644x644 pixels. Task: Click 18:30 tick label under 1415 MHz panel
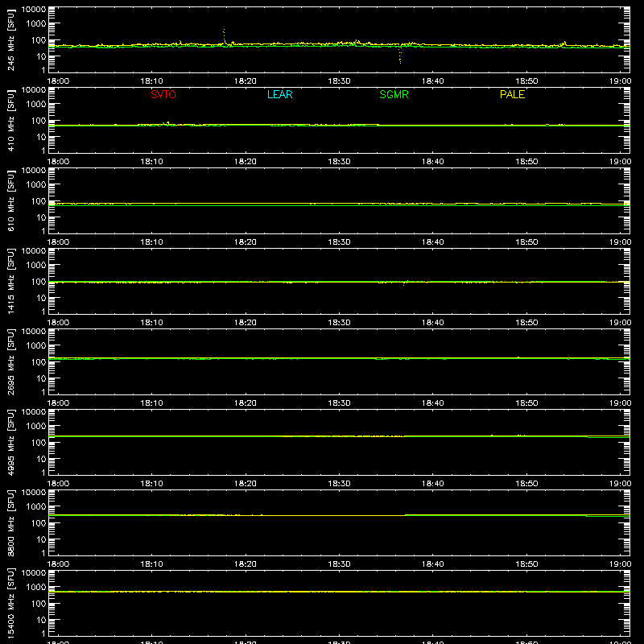click(x=339, y=323)
